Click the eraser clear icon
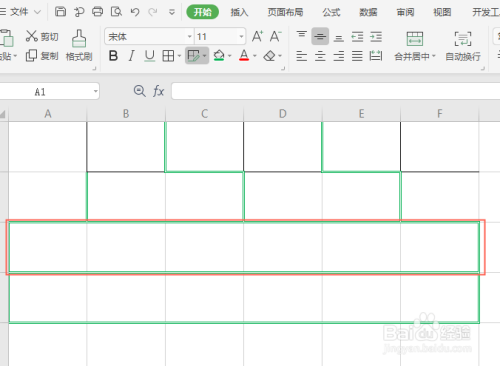 coord(269,56)
